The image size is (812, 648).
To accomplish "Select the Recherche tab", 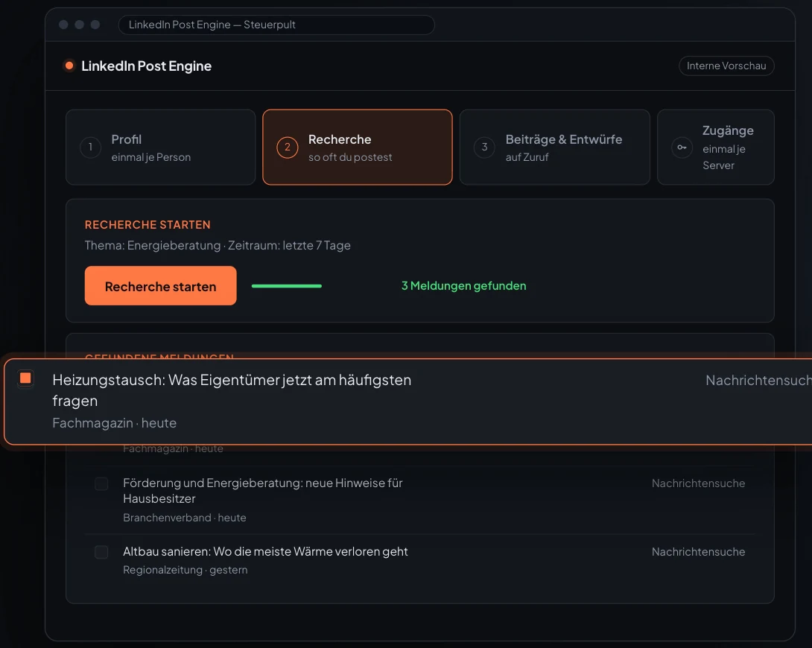I will [x=358, y=147].
